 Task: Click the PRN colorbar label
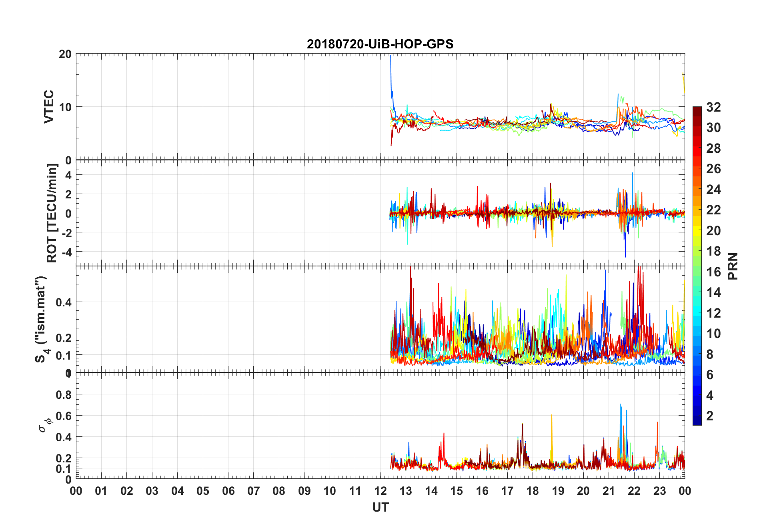point(733,266)
